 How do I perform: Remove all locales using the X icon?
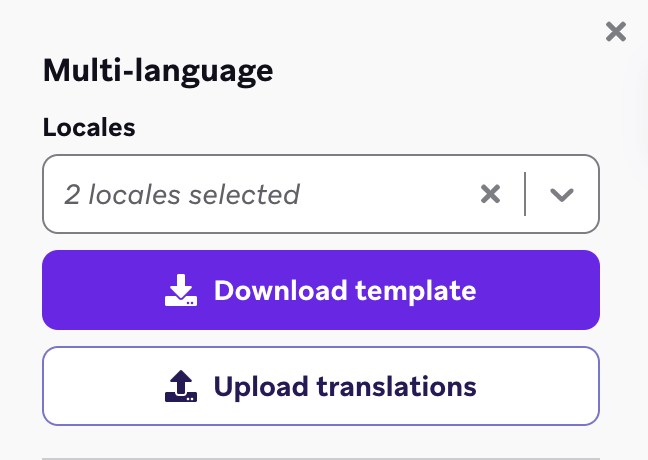click(x=490, y=194)
